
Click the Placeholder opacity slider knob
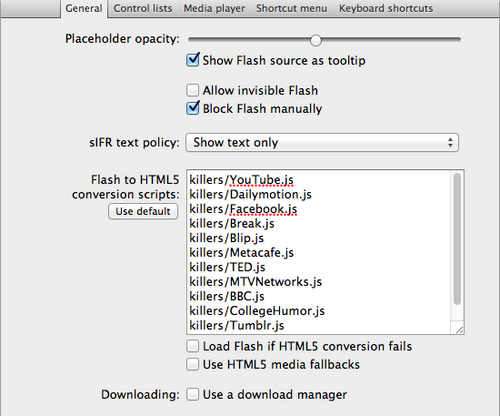click(315, 40)
